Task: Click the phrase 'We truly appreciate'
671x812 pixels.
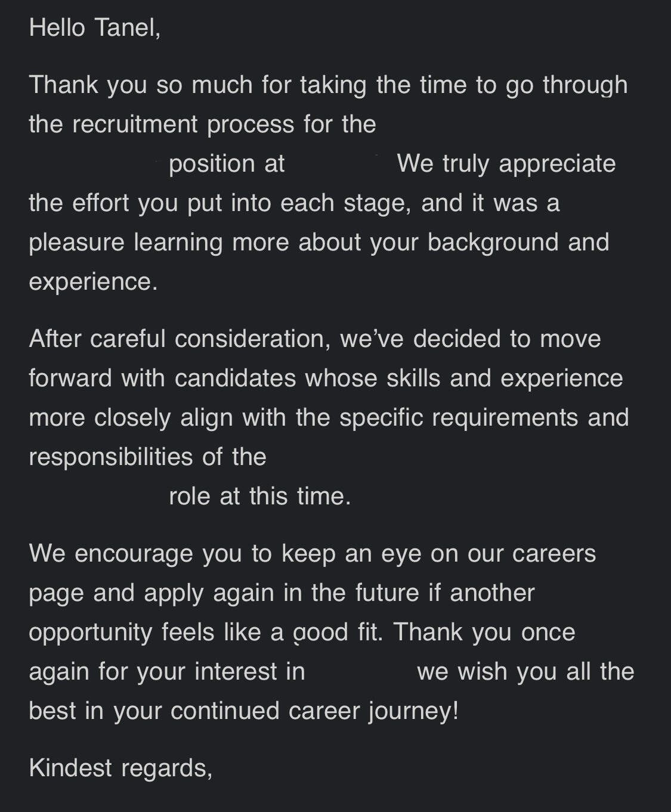Action: click(506, 163)
